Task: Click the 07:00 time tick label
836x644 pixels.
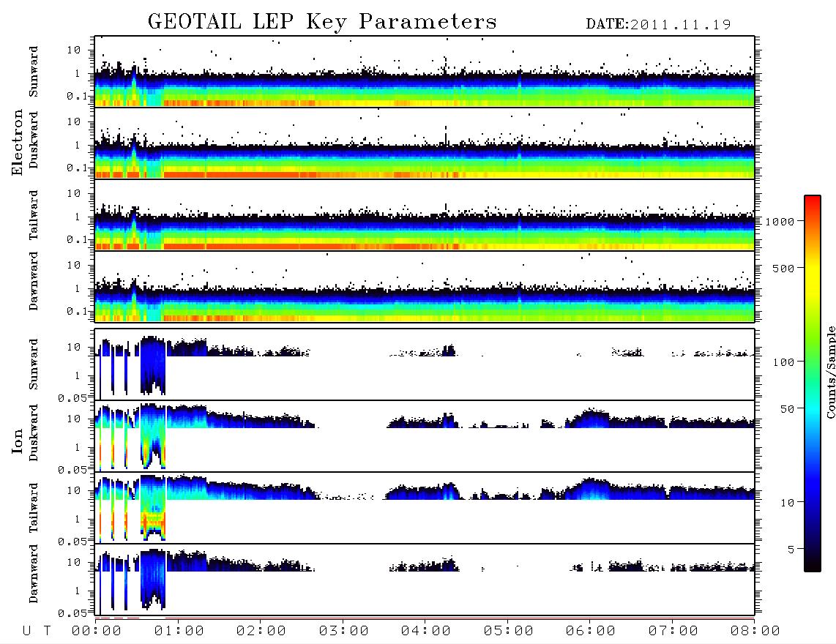Action: pos(673,632)
